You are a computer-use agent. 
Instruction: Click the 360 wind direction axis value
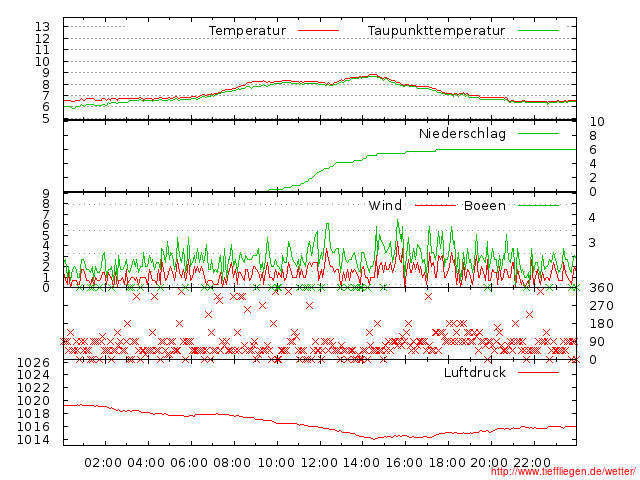601,288
